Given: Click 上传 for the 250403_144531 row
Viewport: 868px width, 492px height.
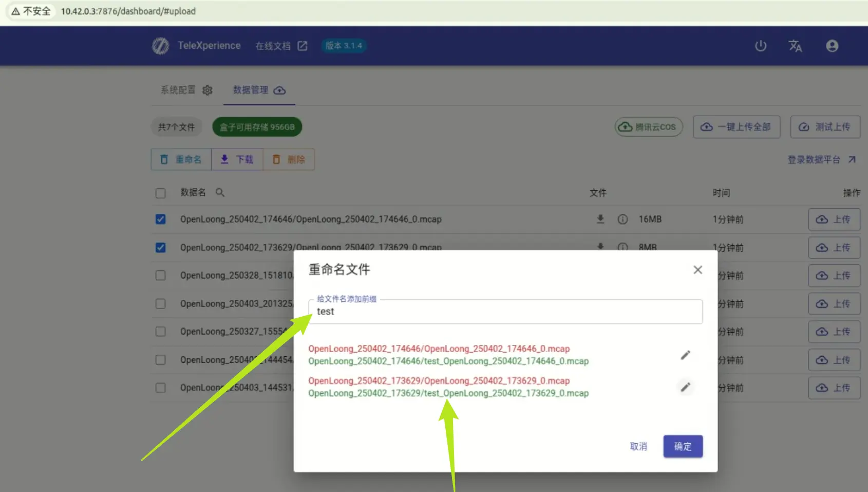Looking at the screenshot, I should point(834,387).
